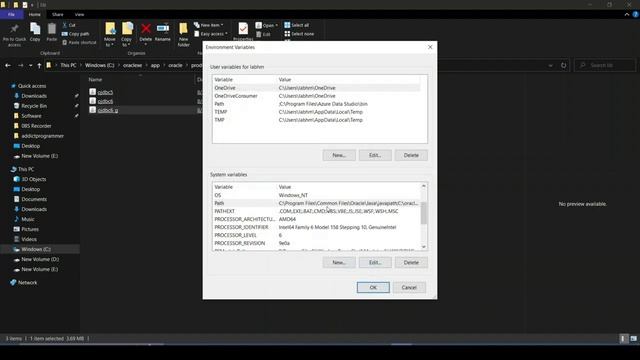Refresh the Explorer address bar
The width and height of the screenshot is (640, 360).
pyautogui.click(x=564, y=65)
